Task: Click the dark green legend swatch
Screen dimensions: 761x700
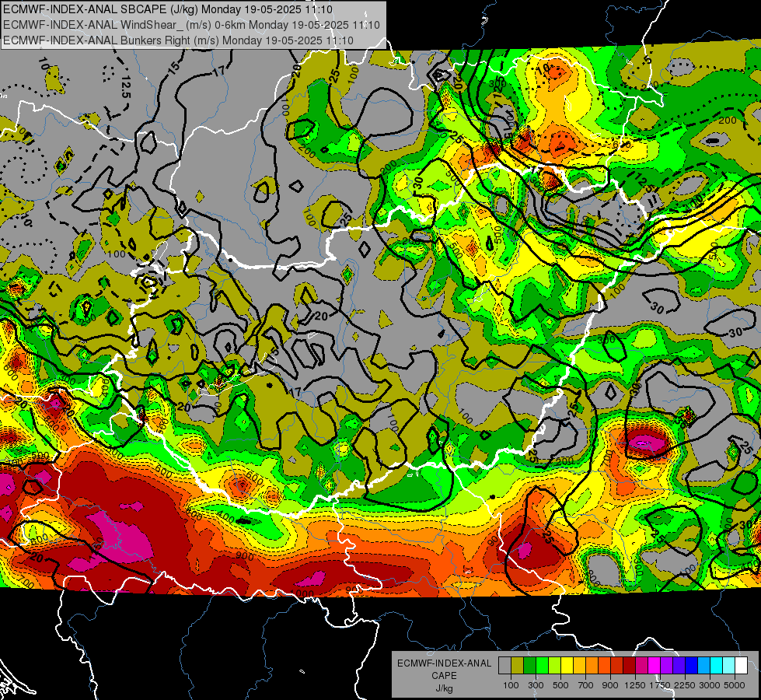Action: [529, 666]
